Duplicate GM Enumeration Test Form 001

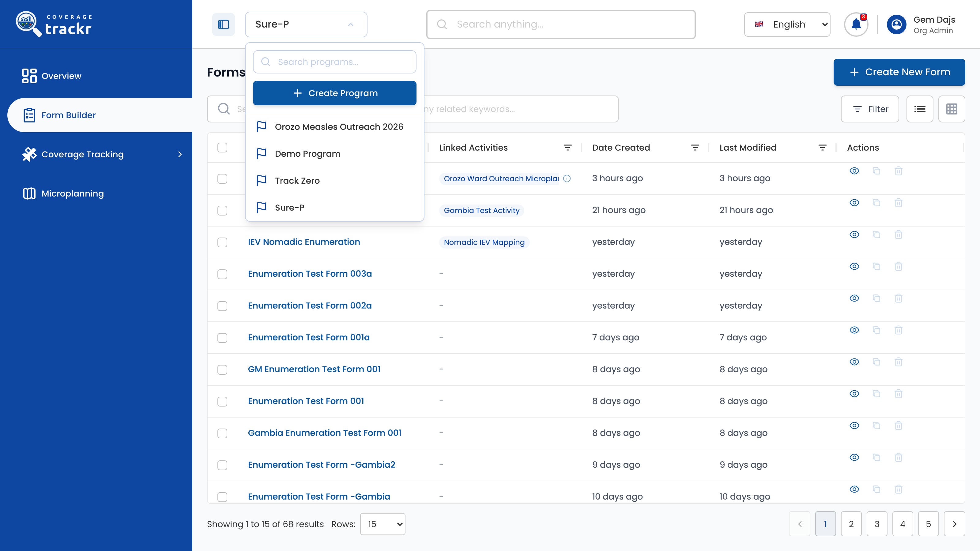[876, 362]
